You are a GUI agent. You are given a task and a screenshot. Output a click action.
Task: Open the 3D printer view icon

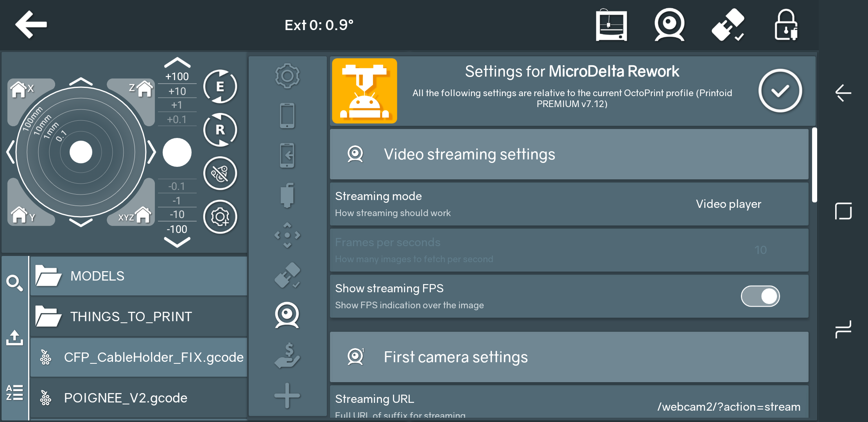pyautogui.click(x=611, y=25)
